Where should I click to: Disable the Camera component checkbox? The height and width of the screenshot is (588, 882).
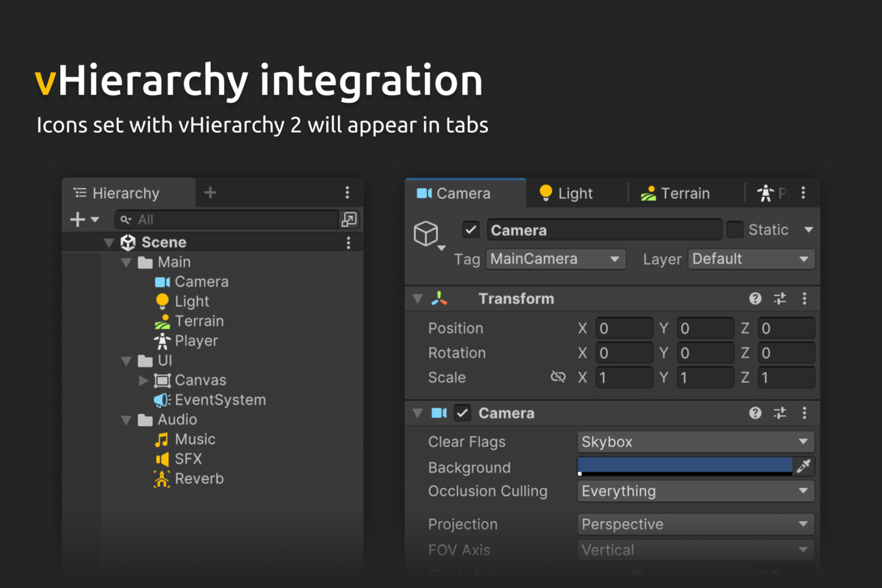[x=462, y=413]
